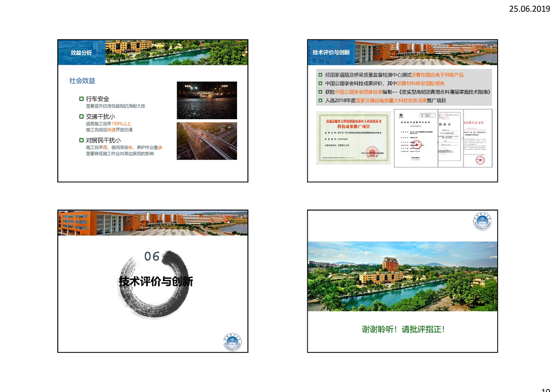Select the square bullet beside 行车安全
The image size is (555, 392).
tap(82, 99)
